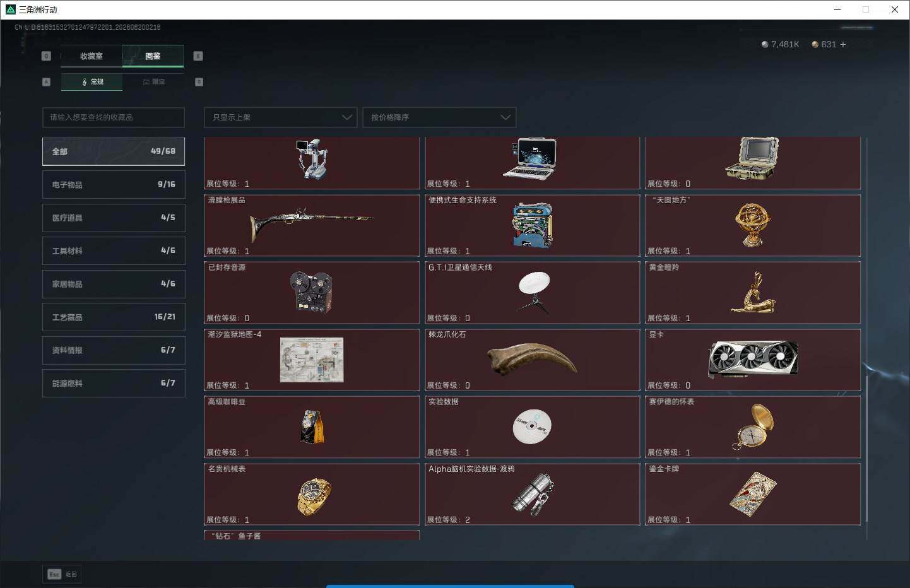Select the 能源燃料 category

114,383
